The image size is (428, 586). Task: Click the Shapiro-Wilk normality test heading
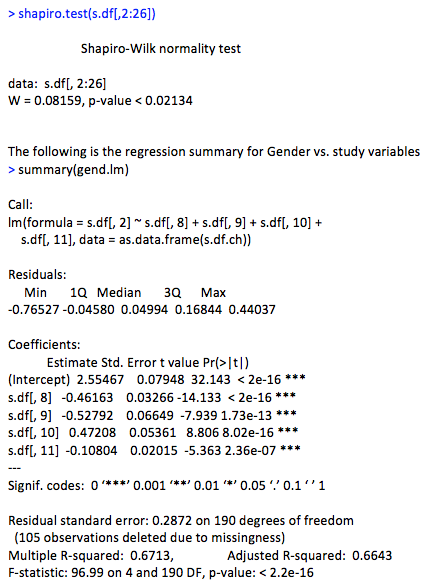(161, 49)
